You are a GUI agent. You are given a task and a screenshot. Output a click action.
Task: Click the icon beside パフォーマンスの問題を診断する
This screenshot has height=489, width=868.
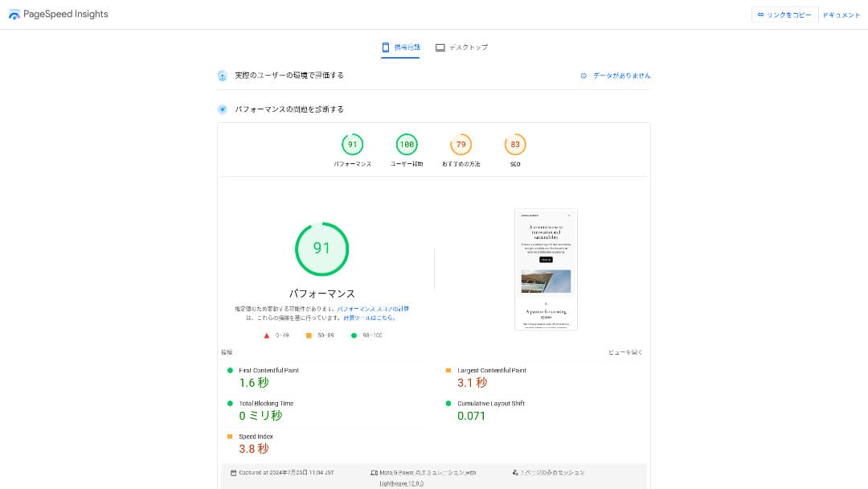coord(222,109)
